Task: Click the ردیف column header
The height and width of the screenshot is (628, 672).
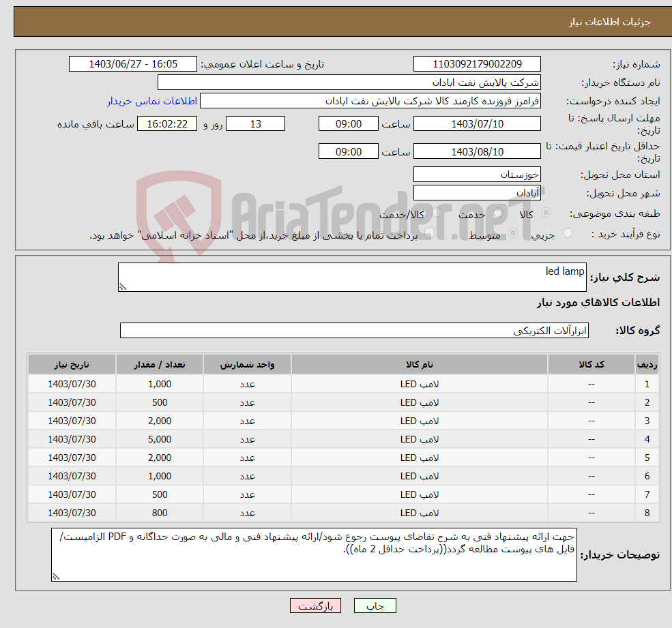Action: [x=647, y=365]
